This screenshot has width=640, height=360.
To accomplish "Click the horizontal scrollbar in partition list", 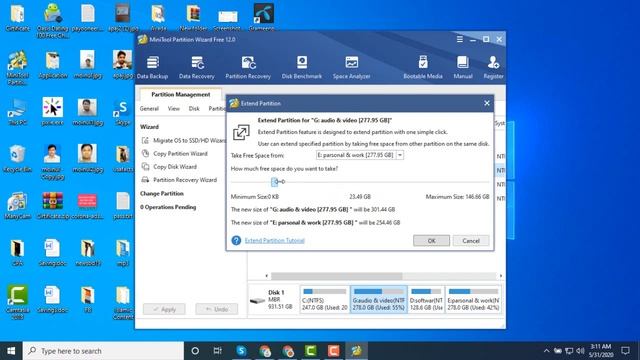I will (336, 276).
